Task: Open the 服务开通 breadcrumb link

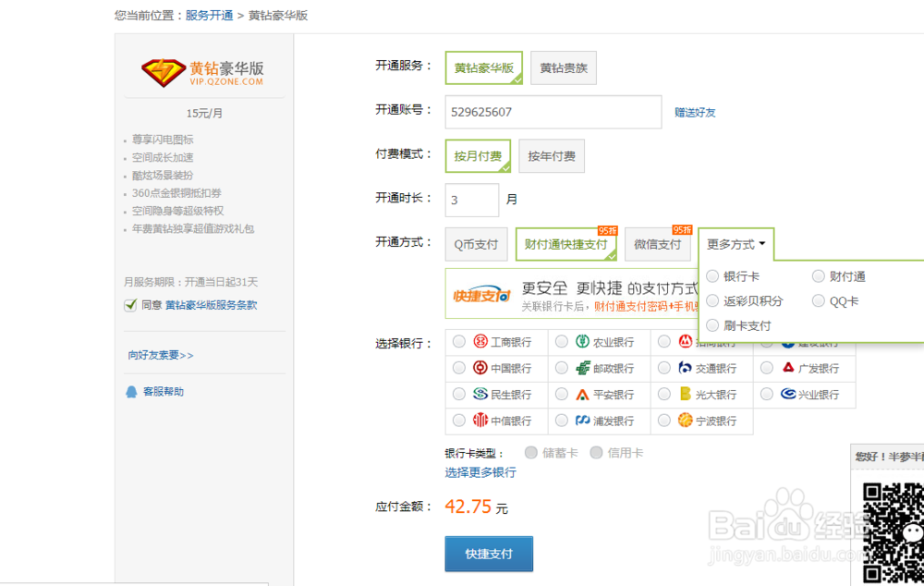Action: click(209, 16)
